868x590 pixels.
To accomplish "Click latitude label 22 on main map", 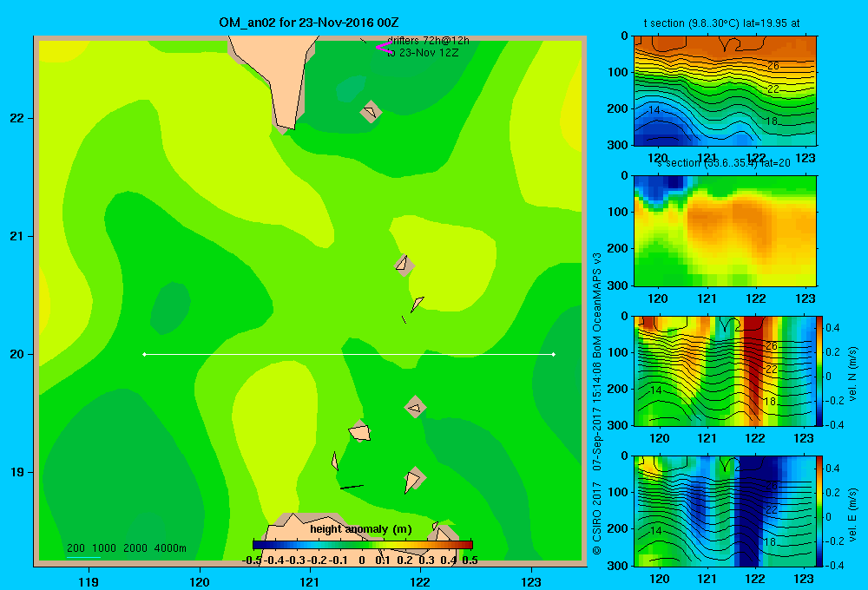I will (17, 118).
